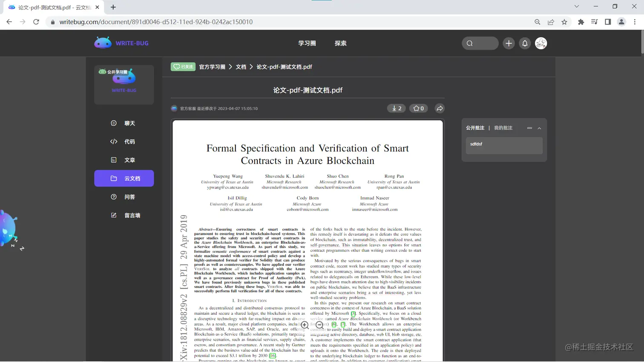Open browser extensions puzzle icon

pyautogui.click(x=581, y=22)
